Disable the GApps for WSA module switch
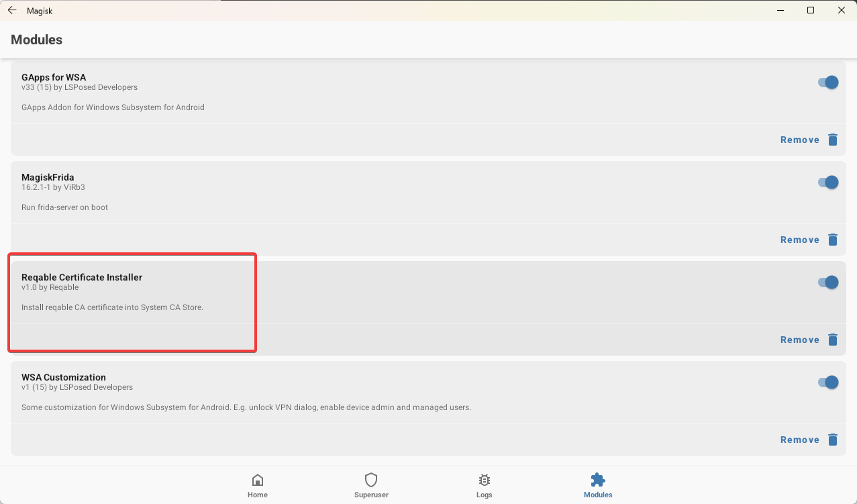857x504 pixels. tap(828, 83)
